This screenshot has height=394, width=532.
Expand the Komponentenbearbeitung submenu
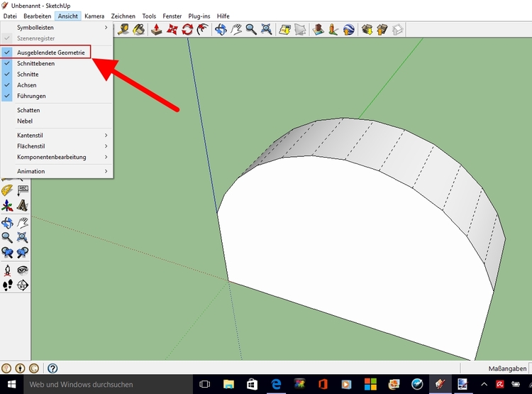click(56, 158)
